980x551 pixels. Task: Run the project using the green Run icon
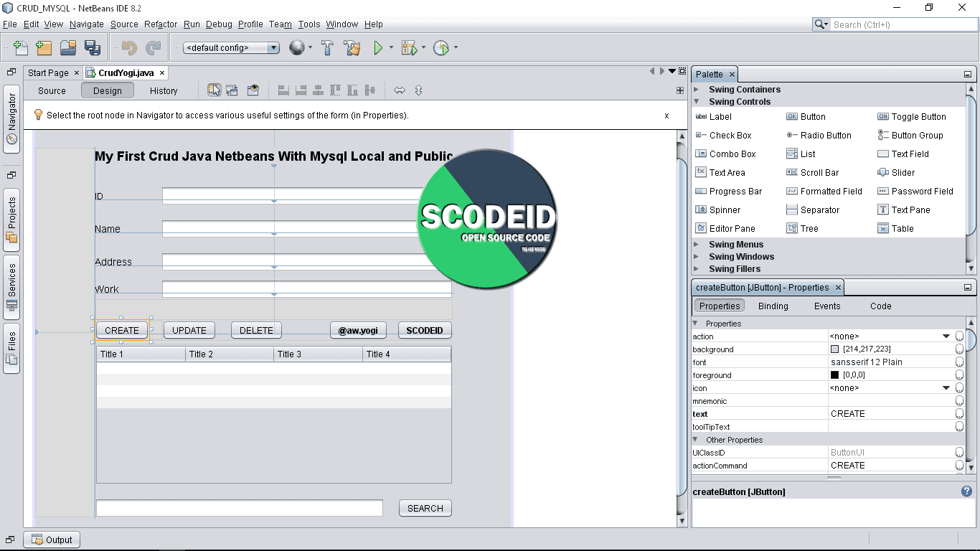point(377,47)
